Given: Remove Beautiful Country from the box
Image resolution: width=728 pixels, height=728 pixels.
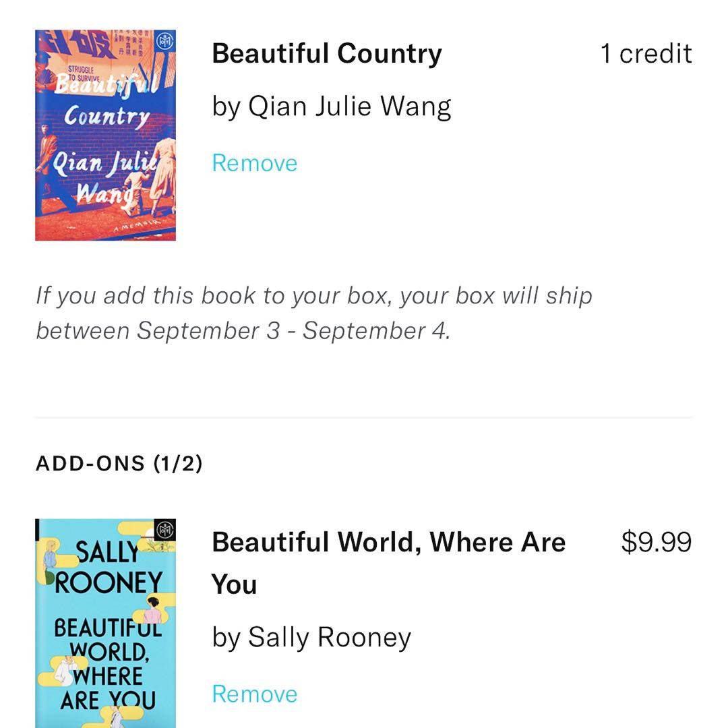Looking at the screenshot, I should tap(254, 163).
